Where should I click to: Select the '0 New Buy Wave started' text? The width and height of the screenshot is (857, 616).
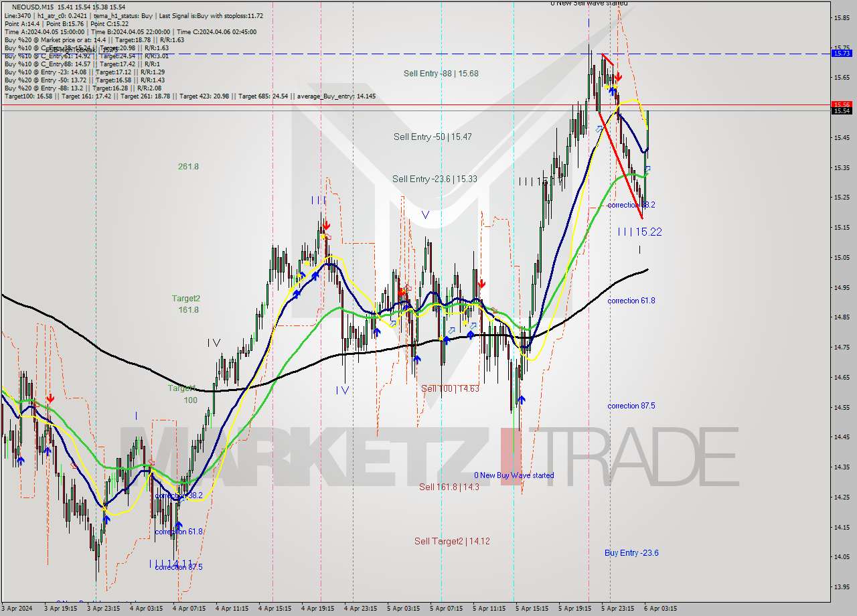tap(514, 475)
